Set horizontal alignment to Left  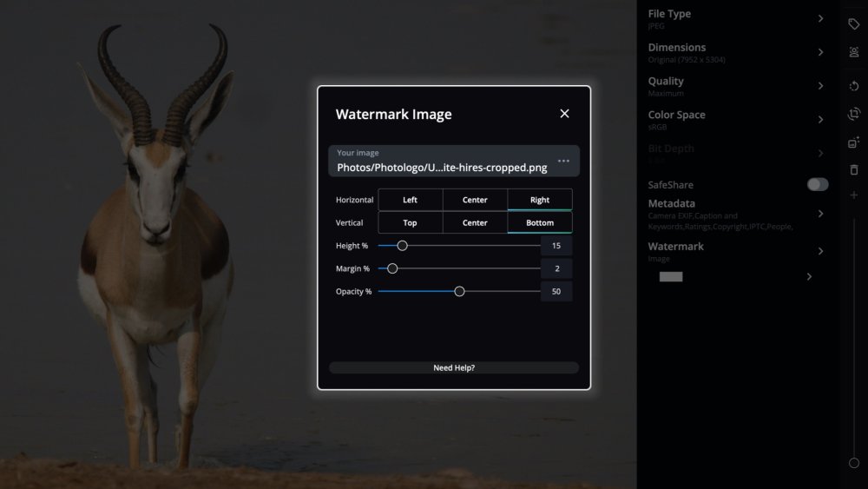411,200
